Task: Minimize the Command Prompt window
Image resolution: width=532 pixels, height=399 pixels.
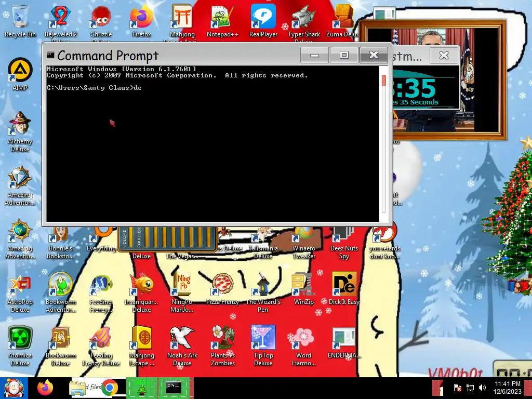Action: click(x=314, y=55)
